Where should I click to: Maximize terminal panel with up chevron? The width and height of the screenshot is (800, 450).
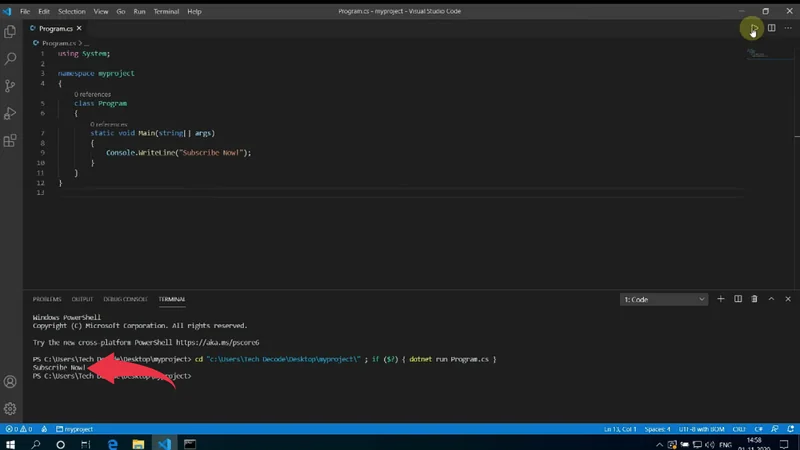coord(771,299)
